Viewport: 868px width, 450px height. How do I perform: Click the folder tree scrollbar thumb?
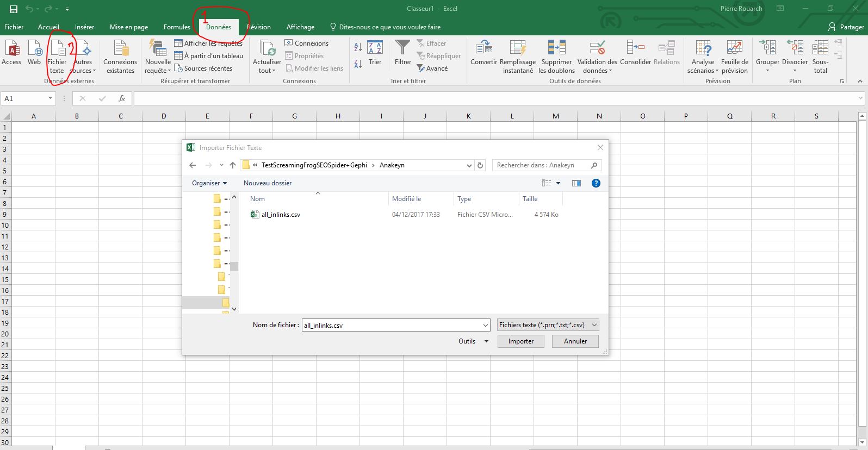tap(234, 266)
